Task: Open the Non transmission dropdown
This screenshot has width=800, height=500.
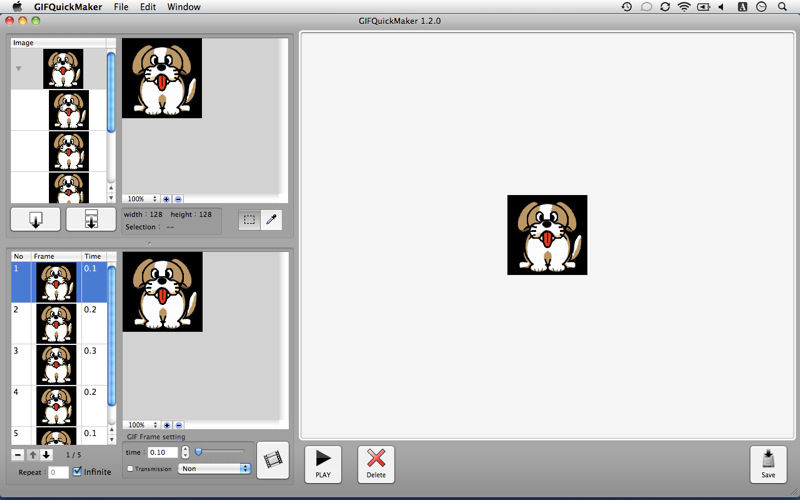Action: pyautogui.click(x=214, y=468)
